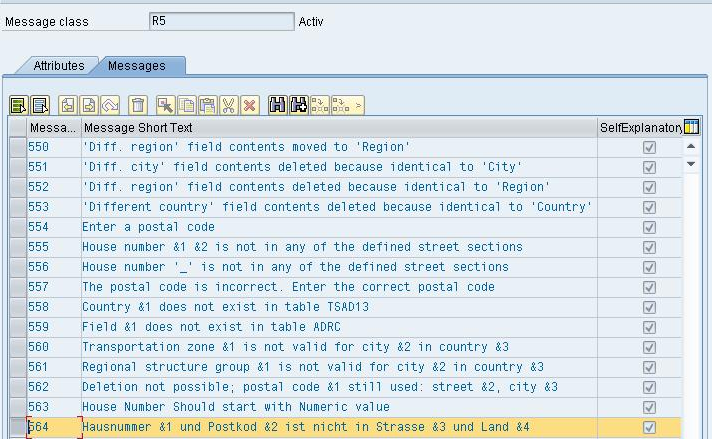Click the Message Short Text column header

(x=339, y=128)
